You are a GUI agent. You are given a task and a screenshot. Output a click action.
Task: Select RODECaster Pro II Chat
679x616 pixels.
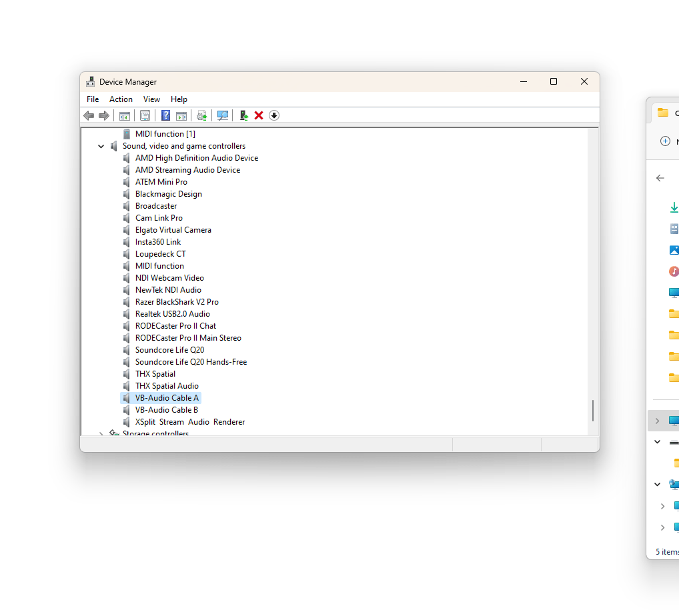[175, 327]
